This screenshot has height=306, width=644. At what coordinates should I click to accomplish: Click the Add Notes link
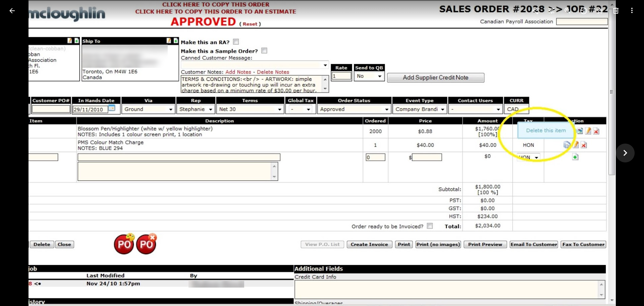coord(238,72)
